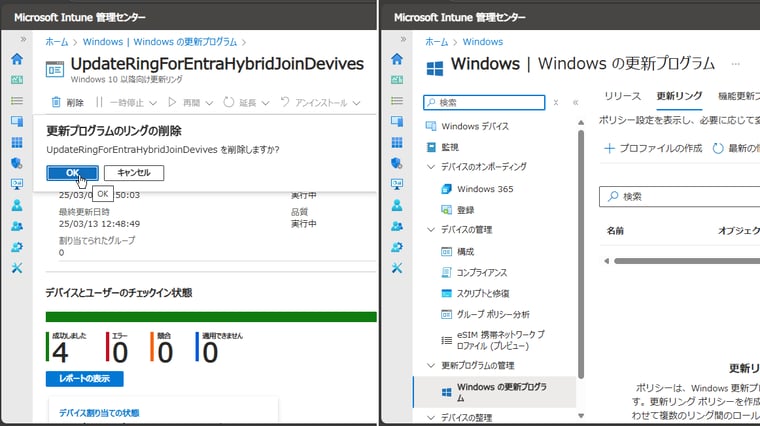Click the trash 削除 delete toolbar button

coord(67,102)
